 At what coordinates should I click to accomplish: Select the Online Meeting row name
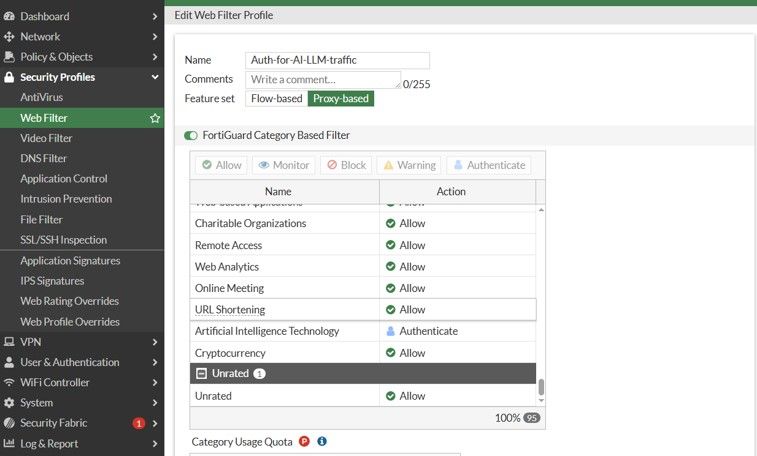click(229, 288)
